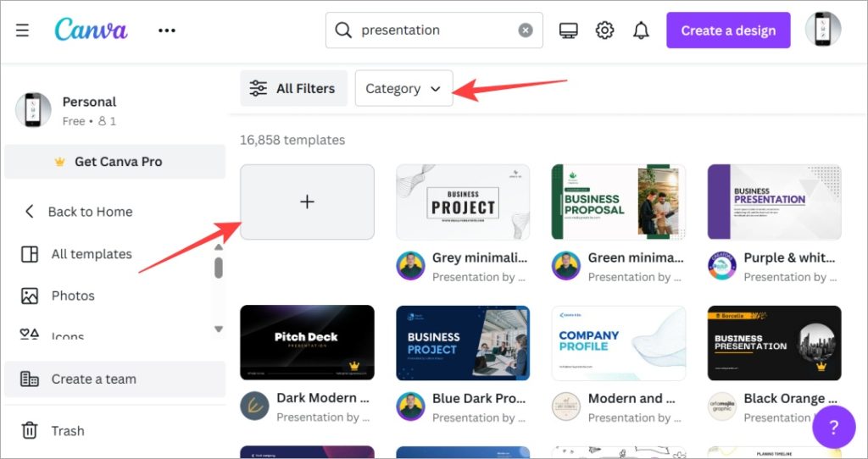Click the Photos picture icon
Image resolution: width=868 pixels, height=459 pixels.
30,296
